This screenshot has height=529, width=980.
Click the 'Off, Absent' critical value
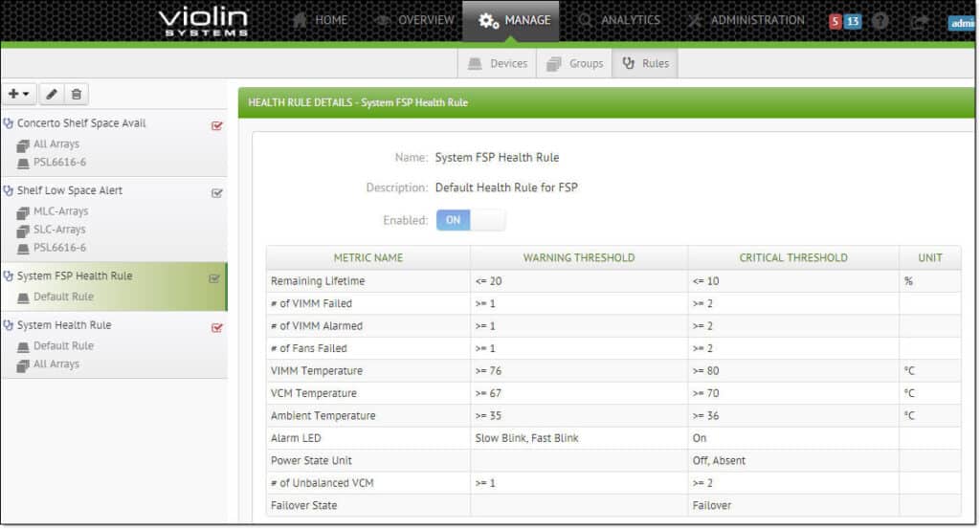click(x=719, y=461)
